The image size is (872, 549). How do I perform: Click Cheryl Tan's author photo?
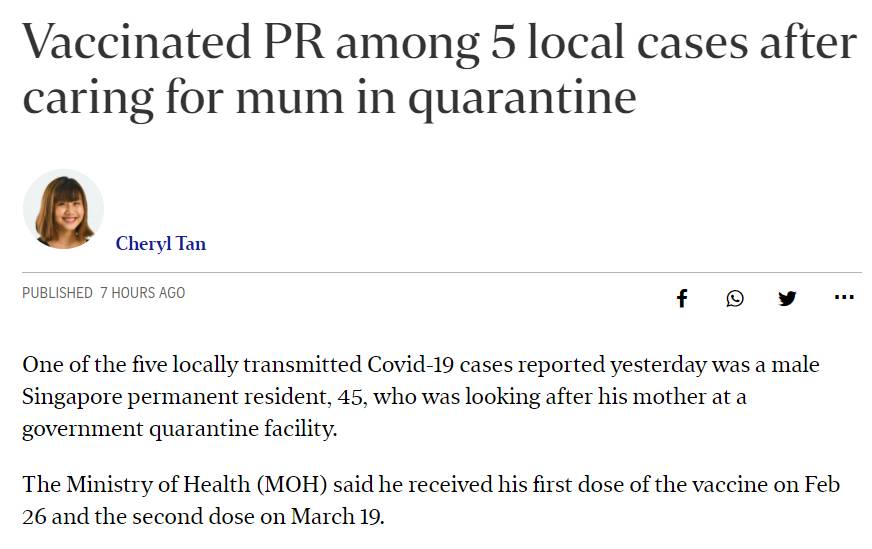[x=63, y=208]
